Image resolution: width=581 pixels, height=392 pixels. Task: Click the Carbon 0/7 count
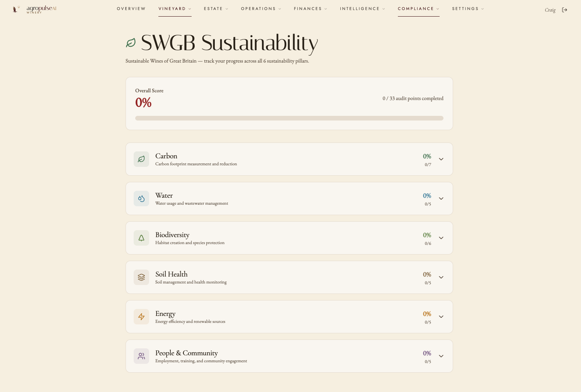tap(428, 165)
